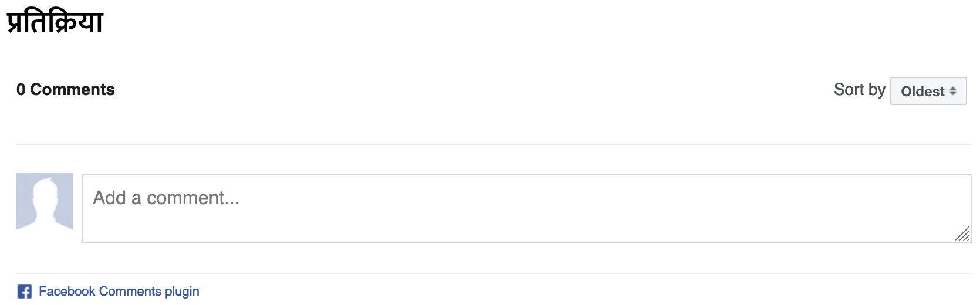
Task: Click the Sort by label
Action: (x=859, y=90)
